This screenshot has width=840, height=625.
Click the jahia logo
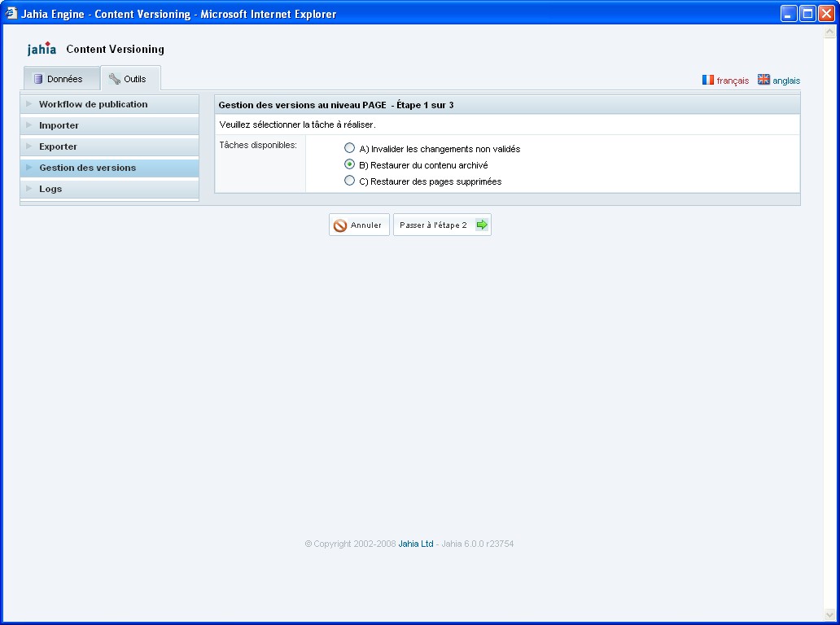tap(42, 49)
